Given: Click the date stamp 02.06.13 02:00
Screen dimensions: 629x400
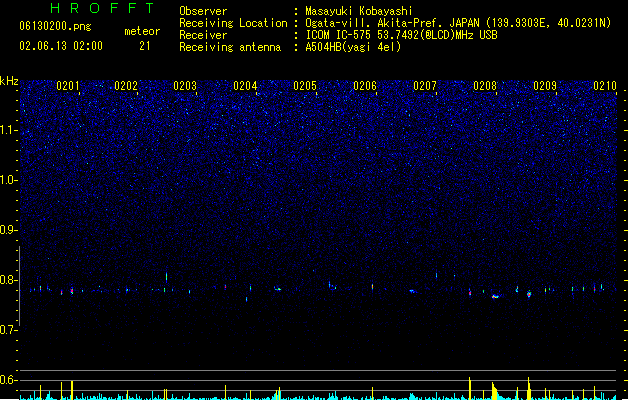Looking at the screenshot, I should pyautogui.click(x=61, y=46).
